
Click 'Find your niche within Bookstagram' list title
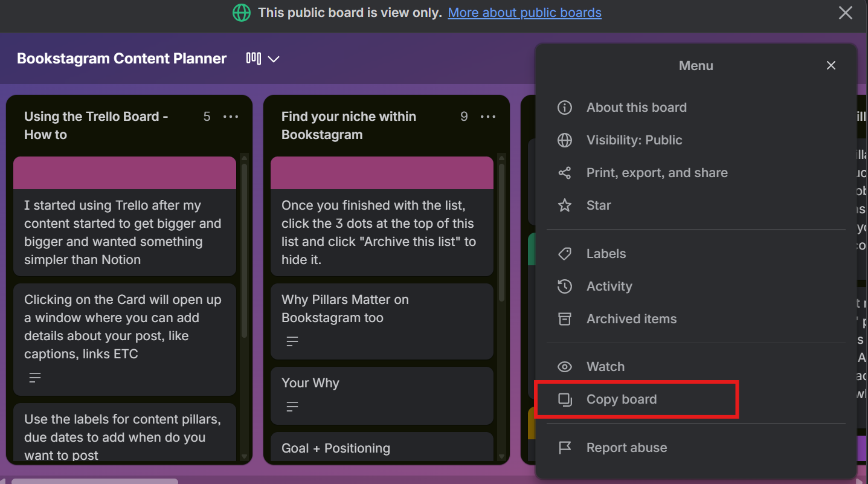(x=349, y=126)
